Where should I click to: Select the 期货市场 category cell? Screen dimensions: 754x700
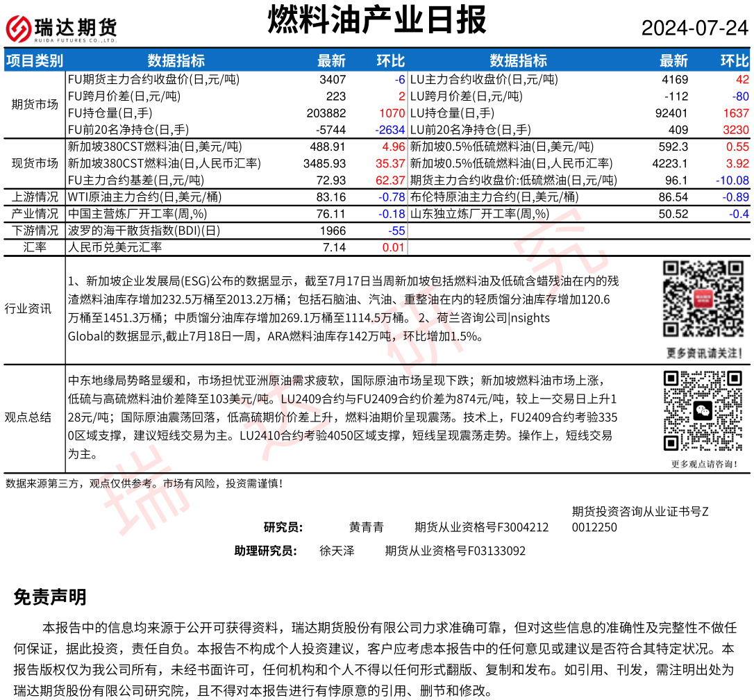click(x=35, y=105)
